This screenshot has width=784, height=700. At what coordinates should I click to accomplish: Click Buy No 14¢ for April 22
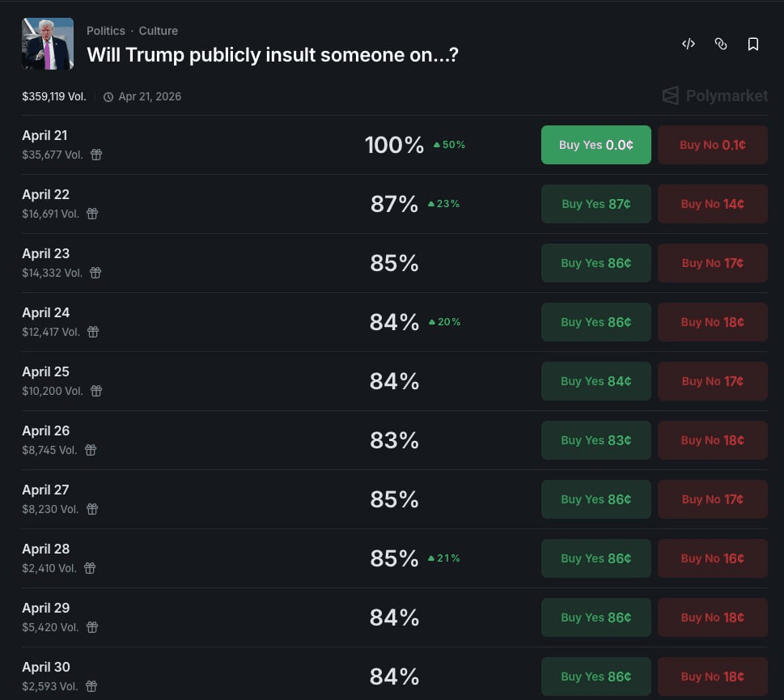pyautogui.click(x=712, y=204)
